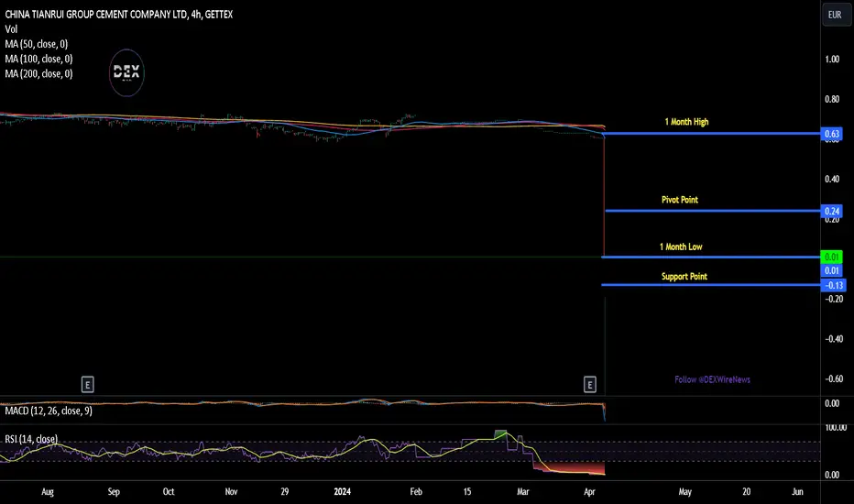Select the Pivot Point label
This screenshot has height=504, width=854.
click(680, 200)
